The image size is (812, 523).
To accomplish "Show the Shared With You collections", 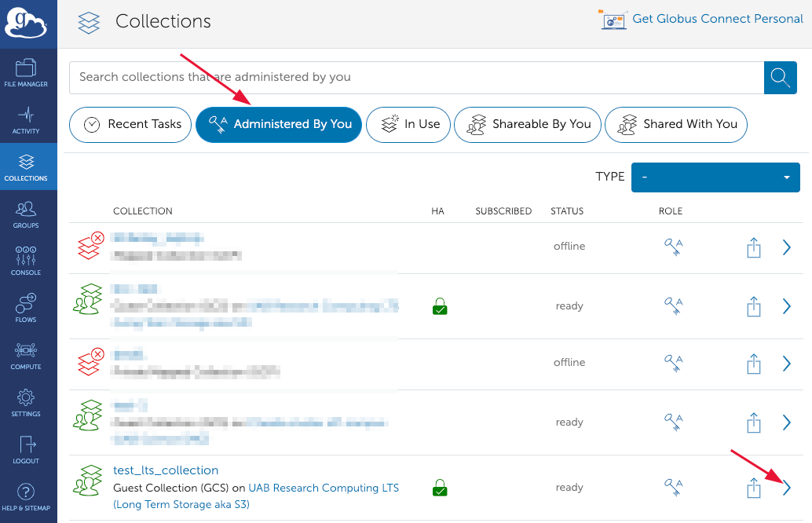I will click(x=675, y=124).
